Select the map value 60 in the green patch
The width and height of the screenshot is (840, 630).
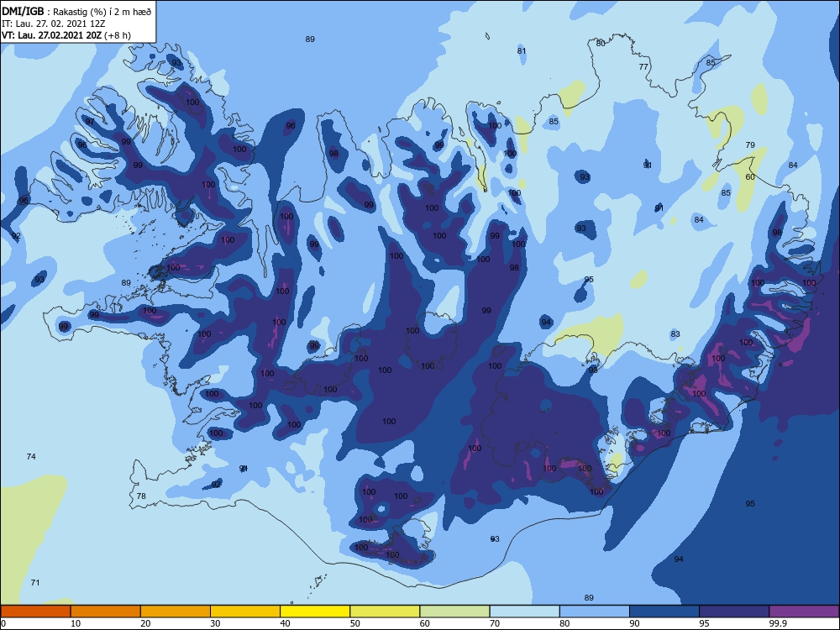pyautogui.click(x=750, y=176)
